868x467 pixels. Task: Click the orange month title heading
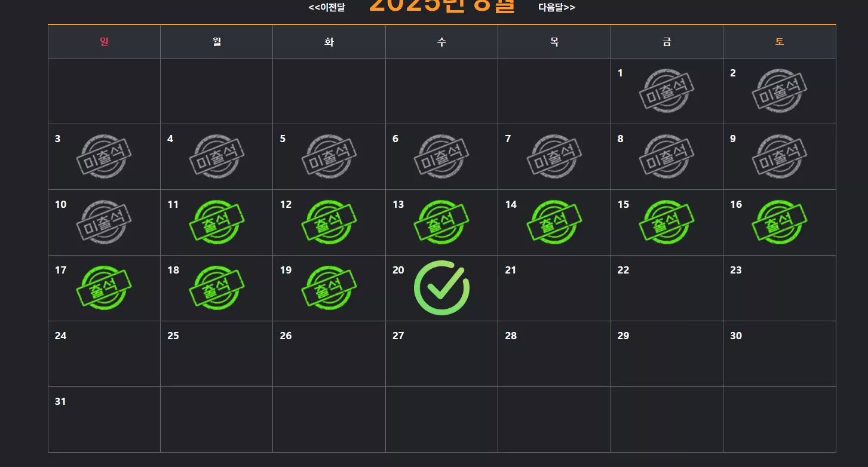coord(442,6)
